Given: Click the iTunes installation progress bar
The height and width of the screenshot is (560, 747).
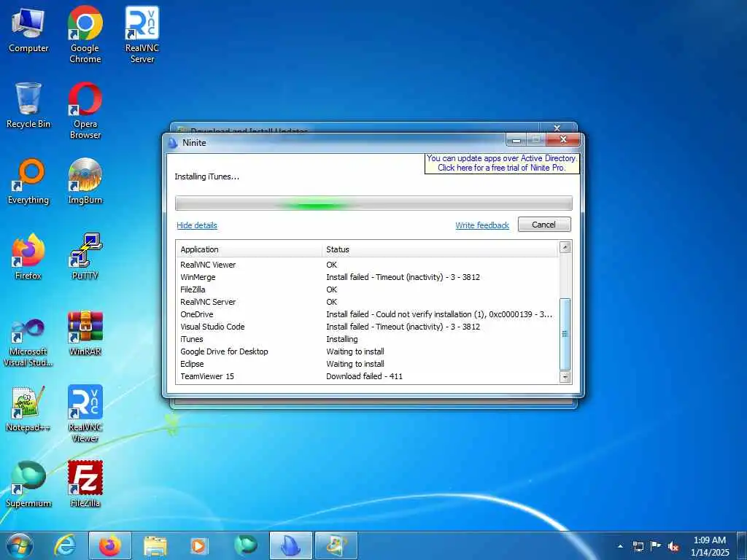Looking at the screenshot, I should click(x=373, y=203).
